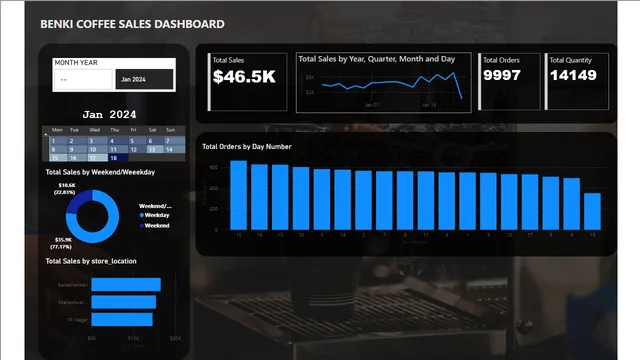Viewport: 640px width, 360px height.
Task: Select the dark blue Weekend donut segment
Action: 77,200
